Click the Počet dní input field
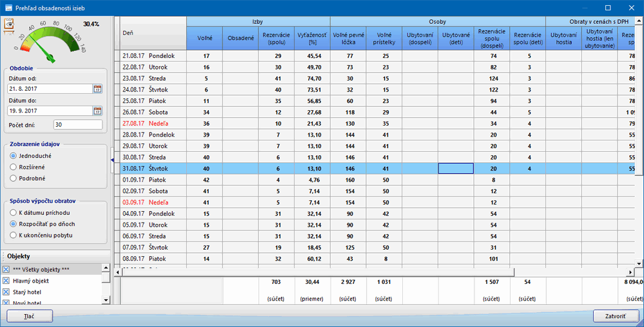Screen dimensions: 644x327 [77, 125]
